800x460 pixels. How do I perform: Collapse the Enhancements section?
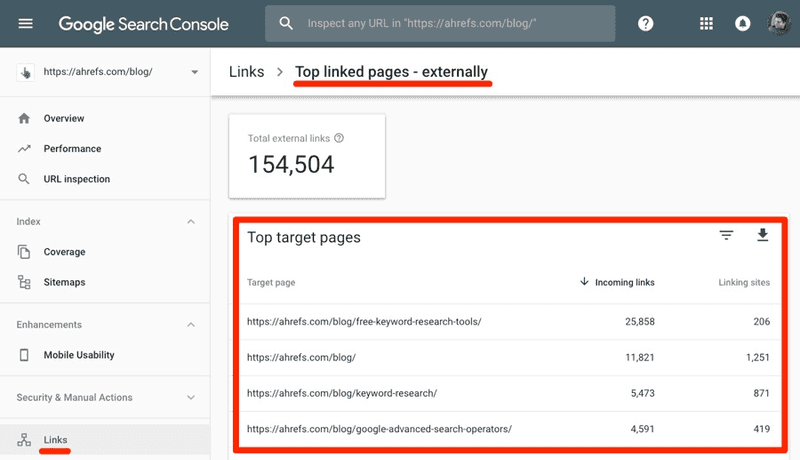point(191,325)
